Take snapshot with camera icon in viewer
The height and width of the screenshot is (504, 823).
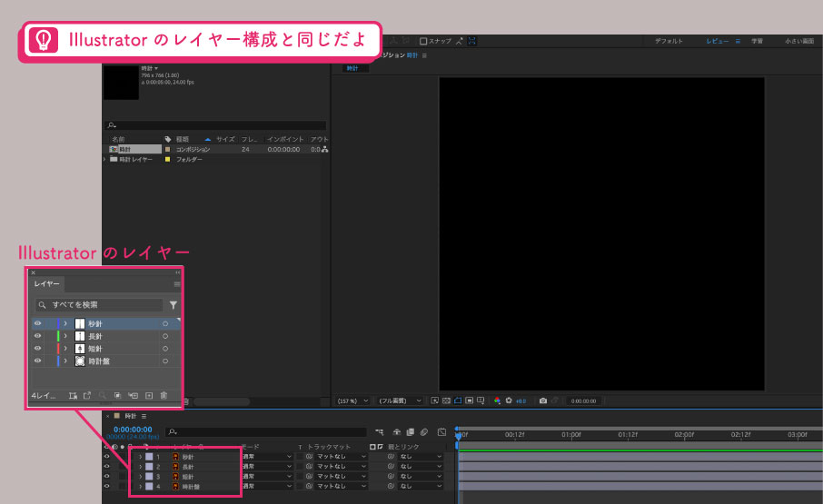click(x=543, y=400)
